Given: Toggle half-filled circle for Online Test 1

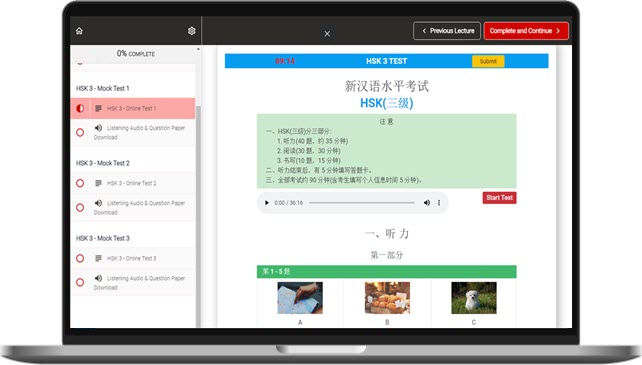Looking at the screenshot, I should 80,109.
